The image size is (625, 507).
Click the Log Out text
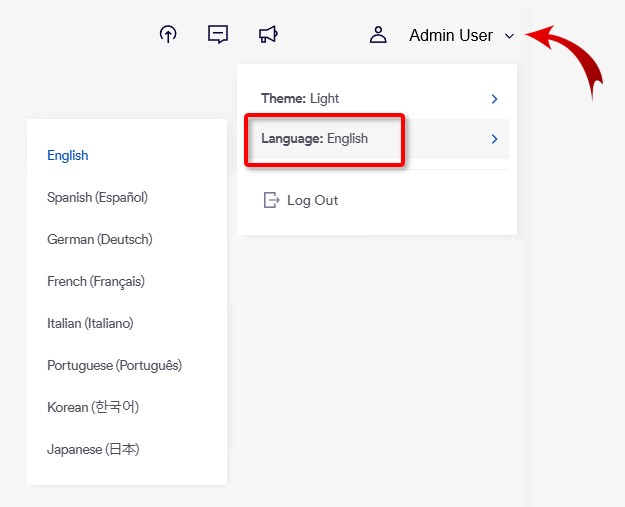click(312, 200)
